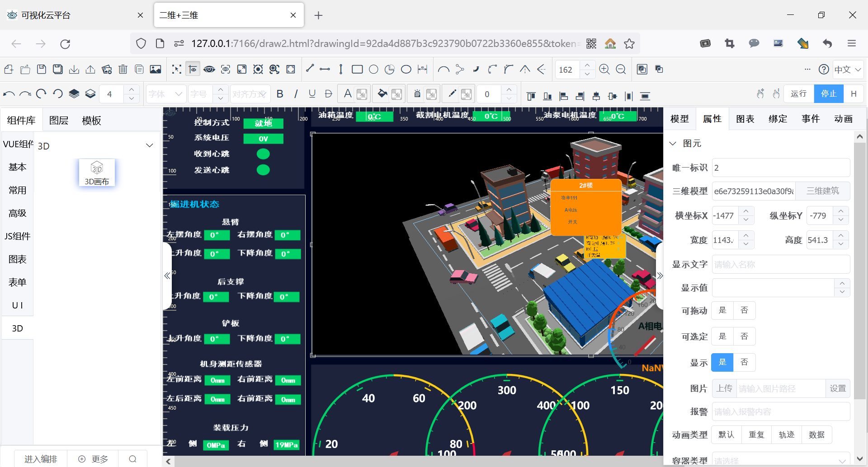This screenshot has height=467, width=868.
Task: Click the 停止 stop button
Action: pos(829,93)
